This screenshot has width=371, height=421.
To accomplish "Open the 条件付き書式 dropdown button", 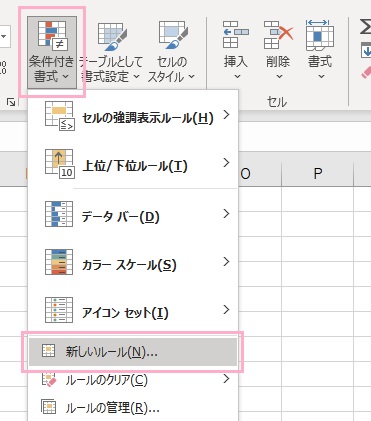I will tap(52, 52).
